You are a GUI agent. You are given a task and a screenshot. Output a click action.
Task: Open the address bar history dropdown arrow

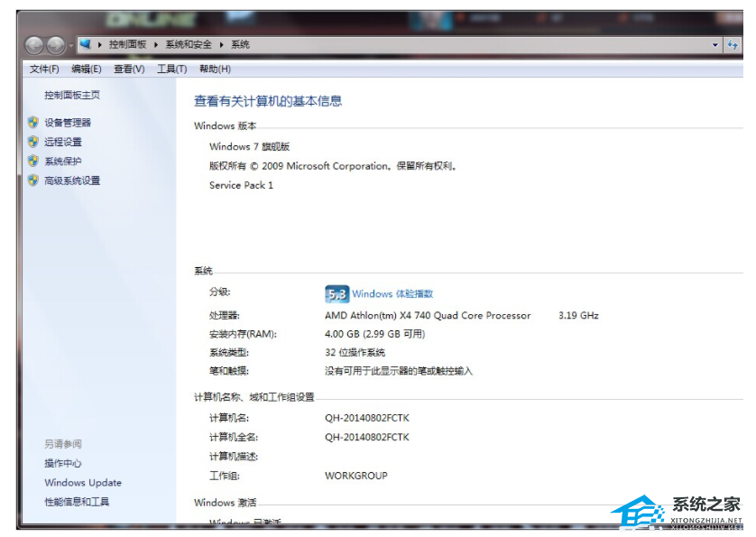[715, 44]
